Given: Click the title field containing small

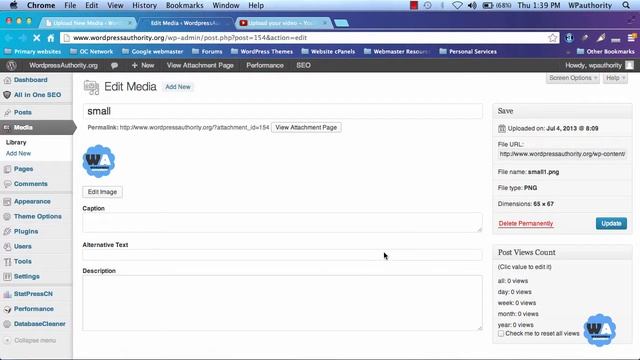Looking at the screenshot, I should pos(282,111).
